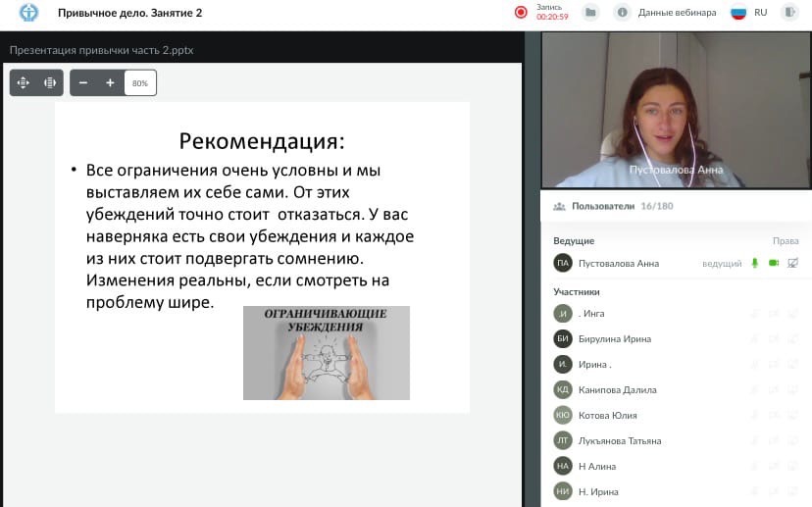812x507 pixels.
Task: Toggle camera permission for Бирулина Ирина
Action: pyautogui.click(x=774, y=338)
